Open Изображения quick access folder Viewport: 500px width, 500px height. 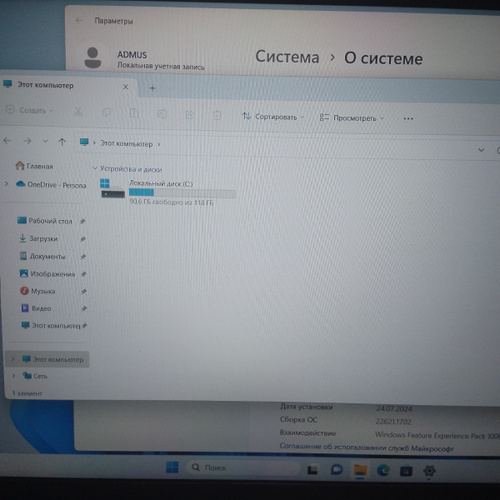pyautogui.click(x=47, y=274)
